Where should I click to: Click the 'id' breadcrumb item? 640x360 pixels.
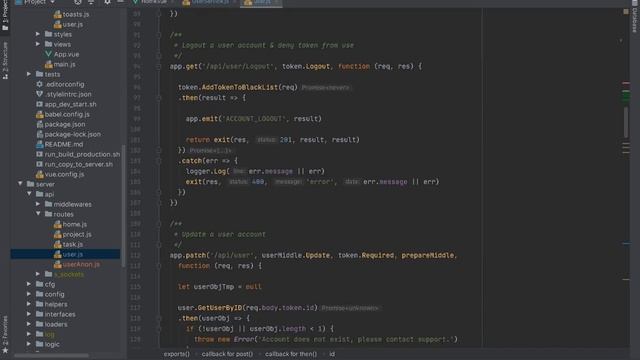(332, 354)
